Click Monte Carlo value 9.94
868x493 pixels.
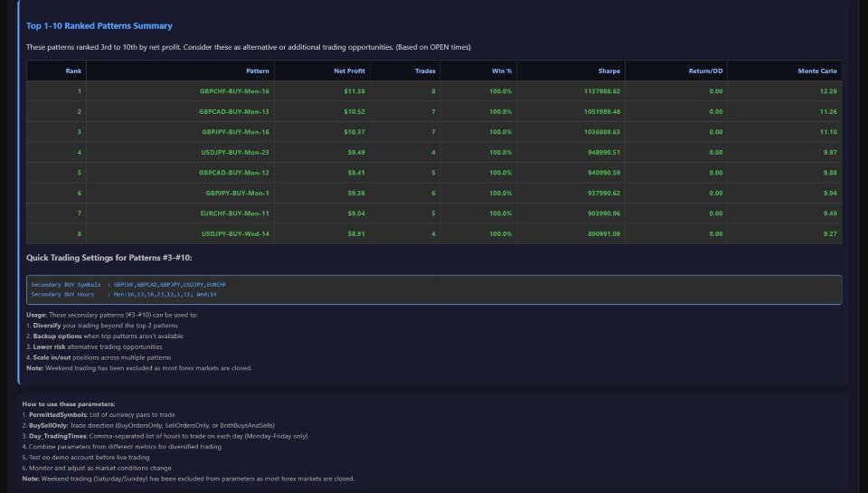tap(830, 194)
